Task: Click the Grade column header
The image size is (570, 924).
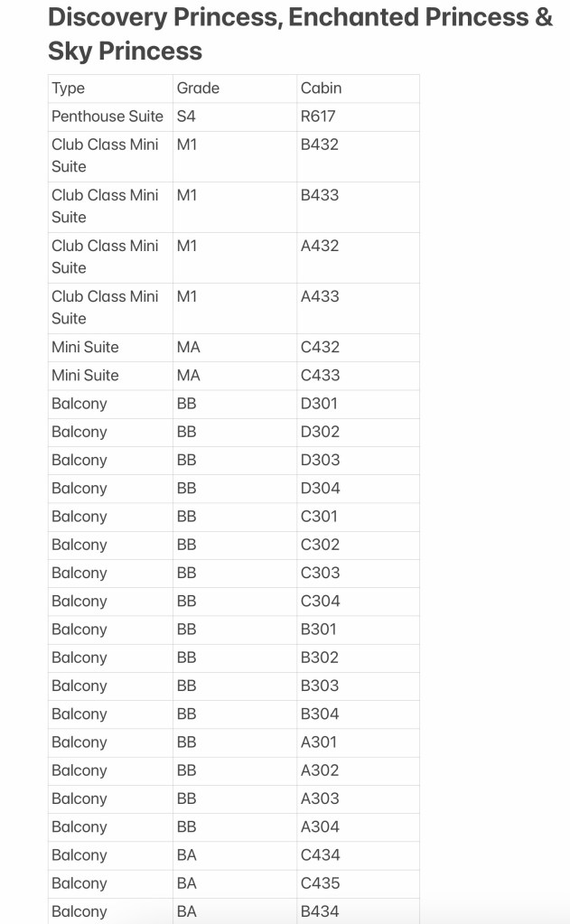Action: (198, 88)
